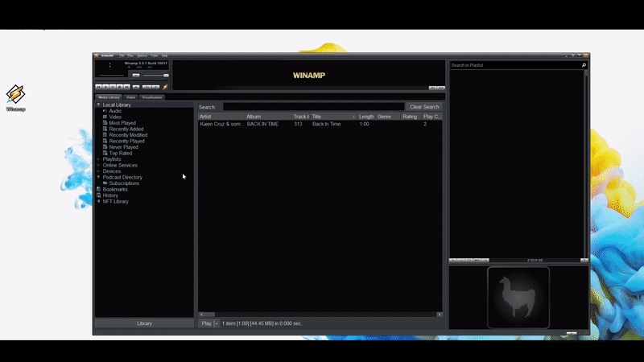
Task: Click the volume slider handle
Action: click(x=166, y=76)
